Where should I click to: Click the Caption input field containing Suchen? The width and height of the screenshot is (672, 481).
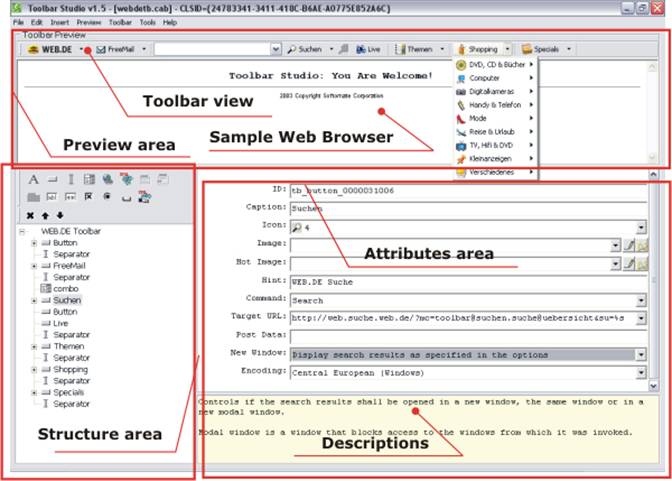pos(468,209)
